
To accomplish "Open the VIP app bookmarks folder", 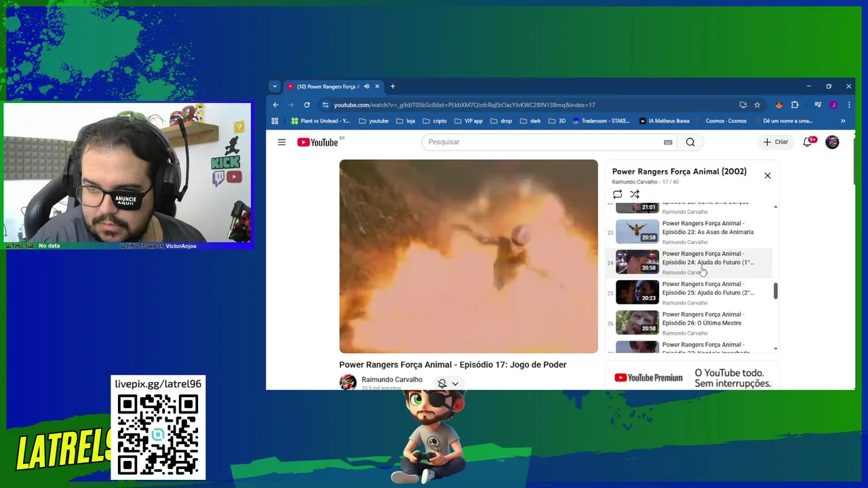I will 469,121.
